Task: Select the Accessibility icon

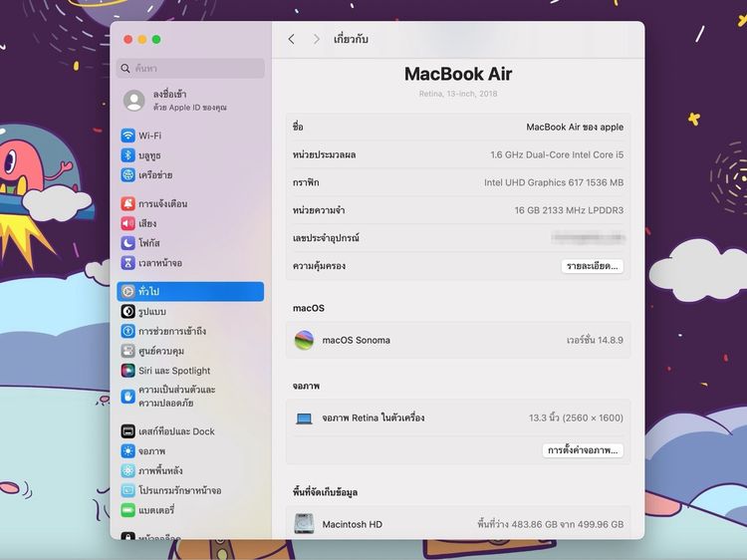Action: coord(127,331)
